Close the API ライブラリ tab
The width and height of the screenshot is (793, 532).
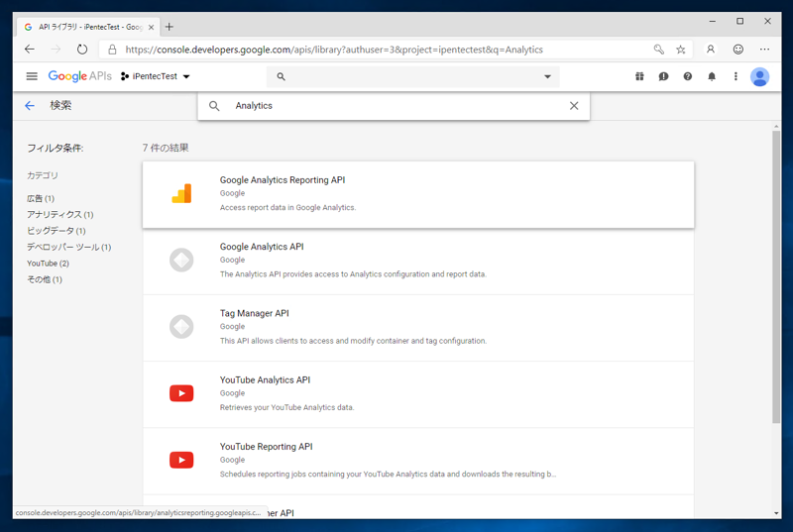[151, 28]
